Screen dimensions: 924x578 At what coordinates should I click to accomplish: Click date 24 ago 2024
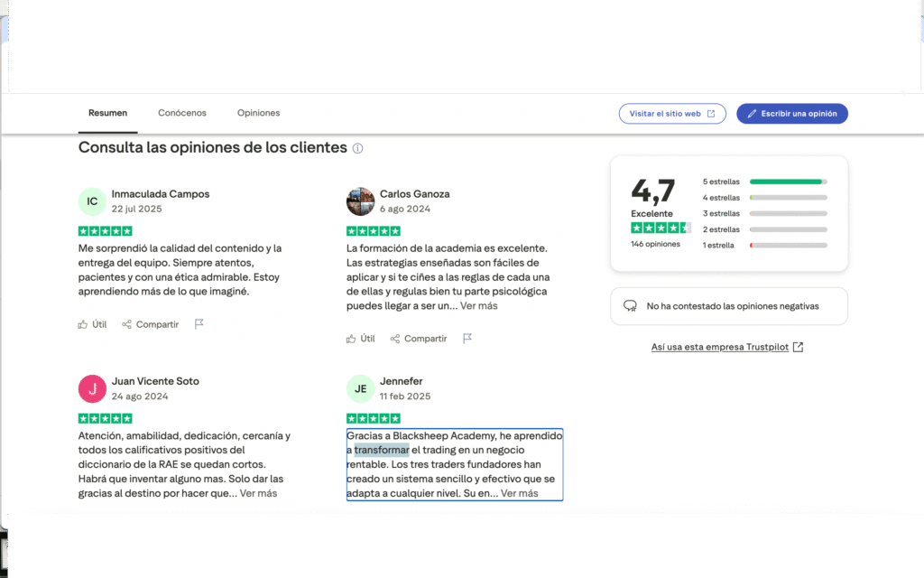[x=140, y=396]
